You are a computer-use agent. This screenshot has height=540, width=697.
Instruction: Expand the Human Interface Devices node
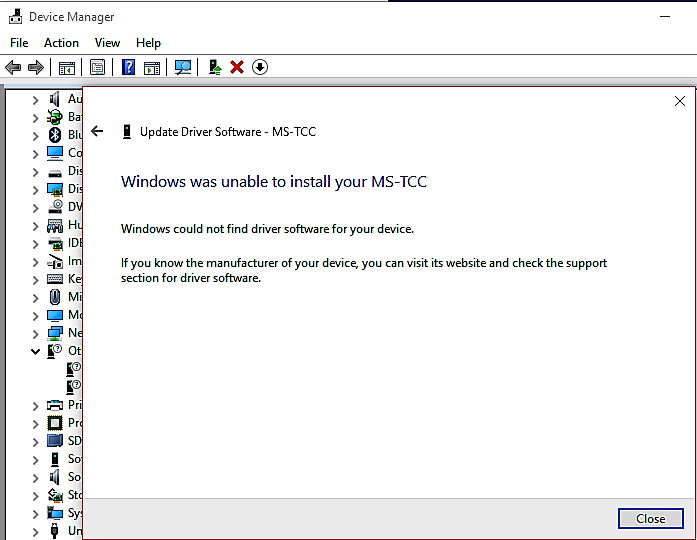point(35,226)
